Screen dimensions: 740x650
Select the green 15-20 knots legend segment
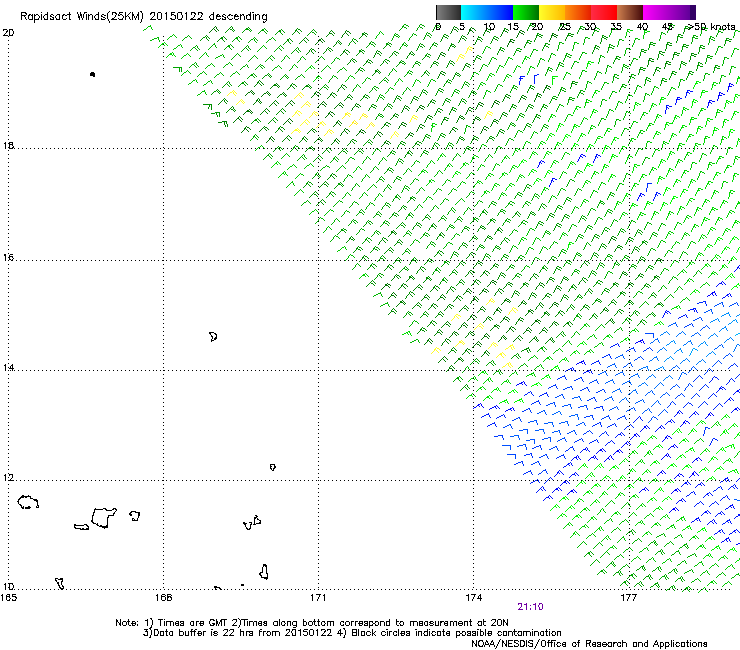526,12
